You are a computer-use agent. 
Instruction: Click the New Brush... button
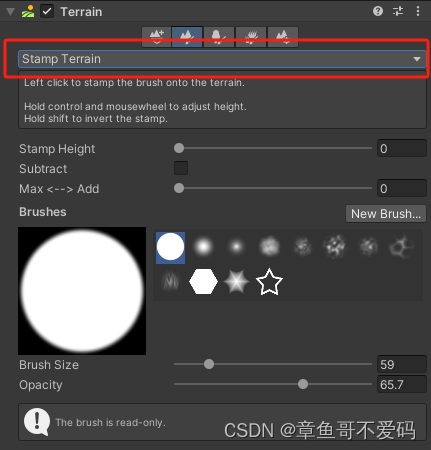coord(386,214)
